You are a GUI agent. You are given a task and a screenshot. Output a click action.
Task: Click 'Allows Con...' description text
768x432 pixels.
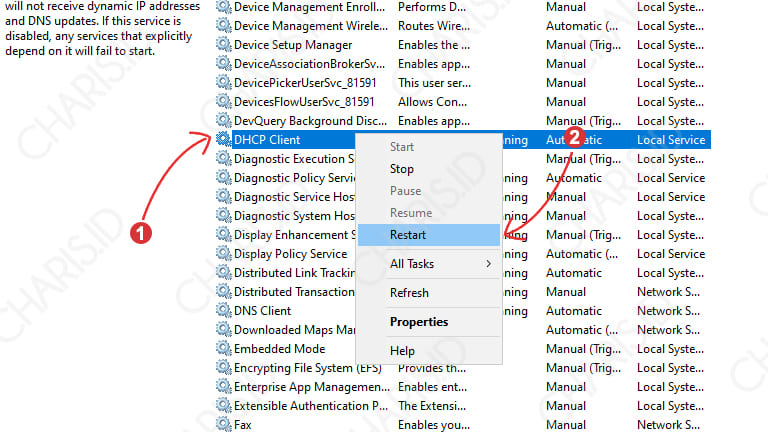432,102
